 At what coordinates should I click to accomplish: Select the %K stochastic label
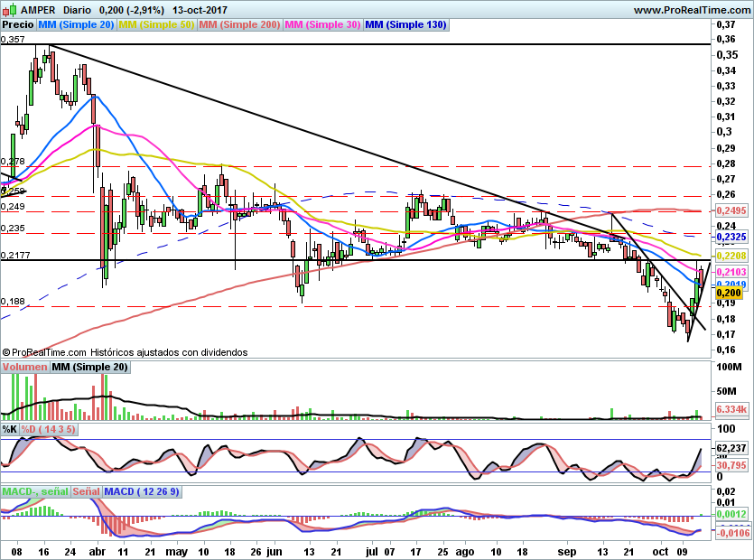coord(10,429)
